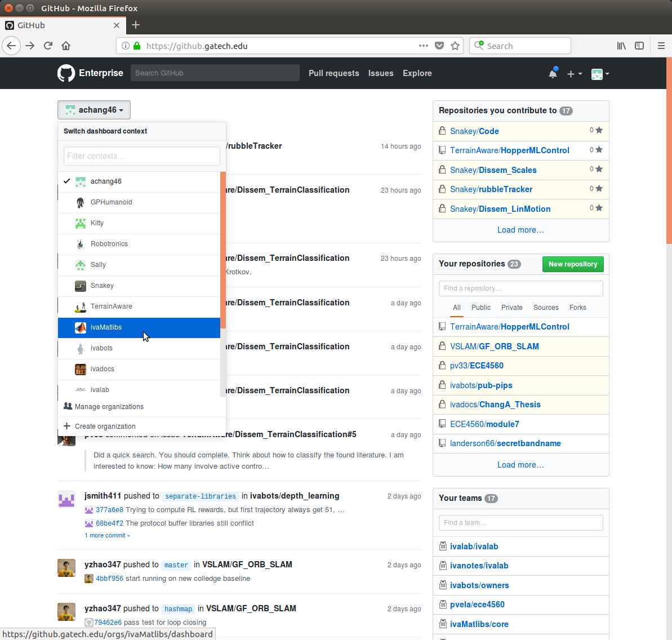This screenshot has height=640, width=672.
Task: Go to the Firefox home page
Action: 66,46
